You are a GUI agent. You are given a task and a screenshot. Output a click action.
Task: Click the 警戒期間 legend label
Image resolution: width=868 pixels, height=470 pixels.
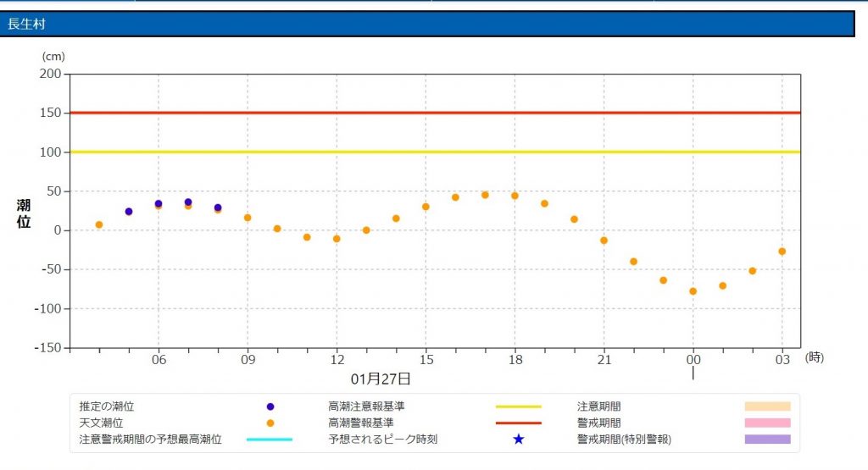click(x=598, y=423)
